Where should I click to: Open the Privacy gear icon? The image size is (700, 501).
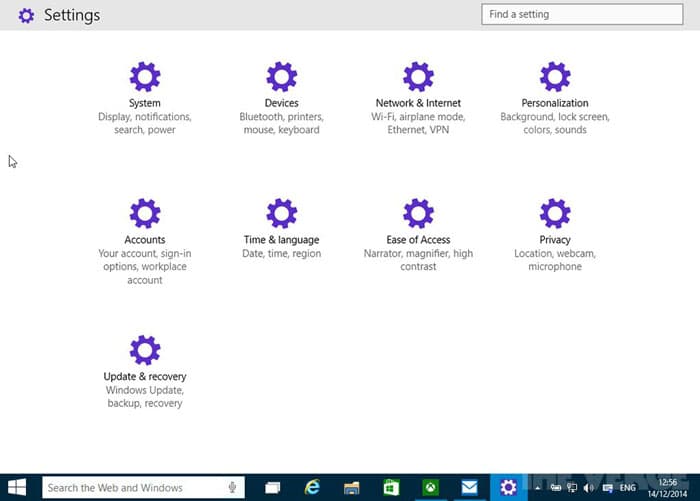[555, 213]
